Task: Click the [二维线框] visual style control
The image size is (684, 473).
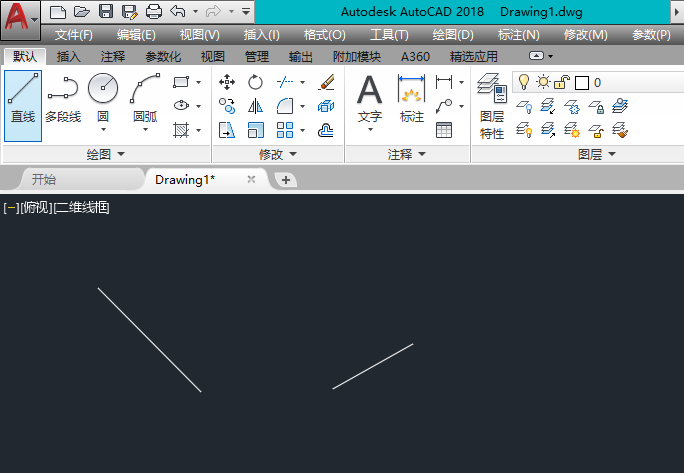Action: pos(81,207)
